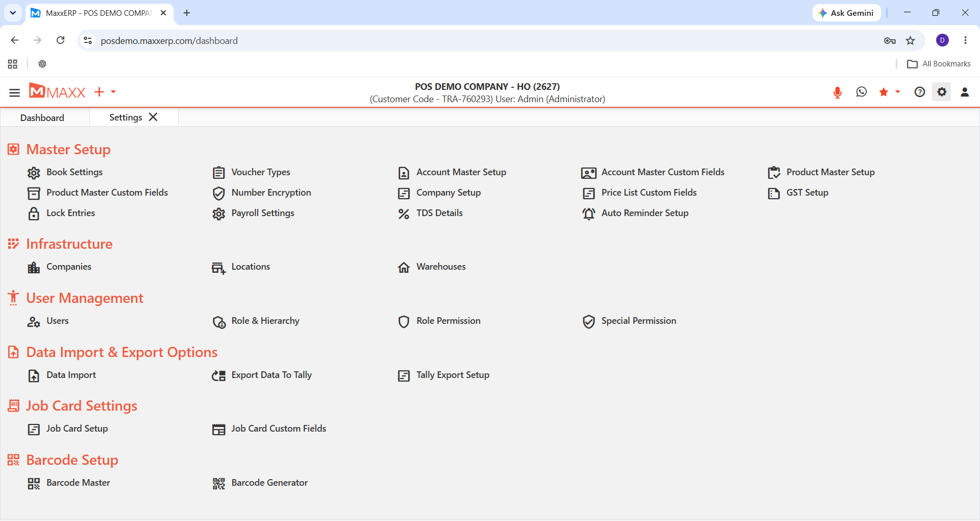
Task: Open the hamburger navigation menu
Action: [14, 92]
